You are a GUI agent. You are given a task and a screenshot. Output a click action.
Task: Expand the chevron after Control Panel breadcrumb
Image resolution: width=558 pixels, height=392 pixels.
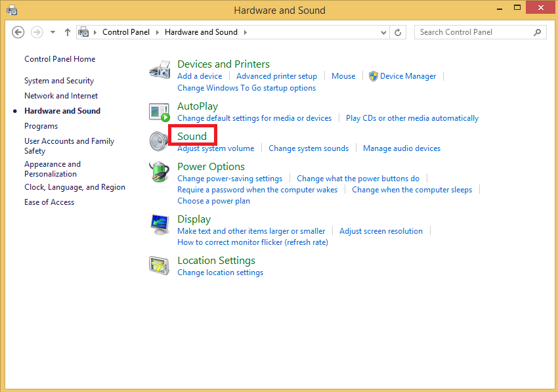(x=158, y=32)
